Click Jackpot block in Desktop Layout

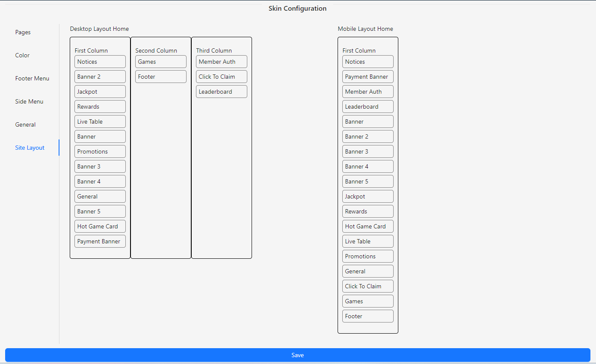100,92
